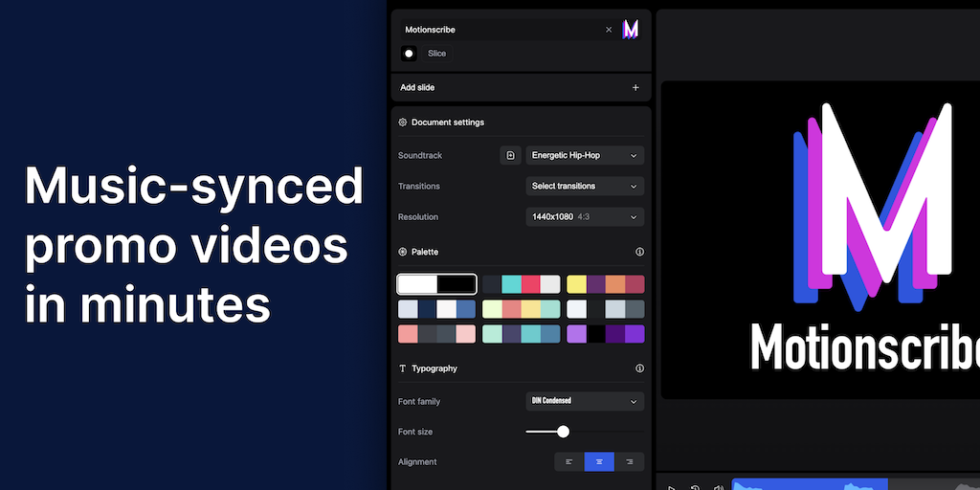Select left text alignment
The width and height of the screenshot is (980, 490).
click(569, 462)
